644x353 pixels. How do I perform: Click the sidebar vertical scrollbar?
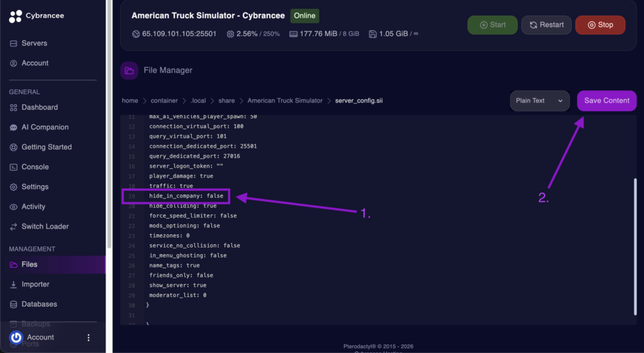click(x=109, y=124)
